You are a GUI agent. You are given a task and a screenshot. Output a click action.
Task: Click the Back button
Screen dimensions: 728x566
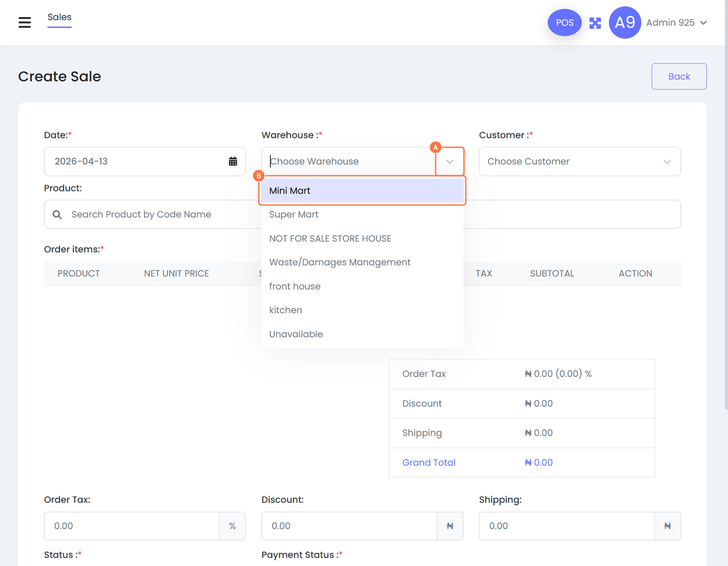tap(679, 76)
